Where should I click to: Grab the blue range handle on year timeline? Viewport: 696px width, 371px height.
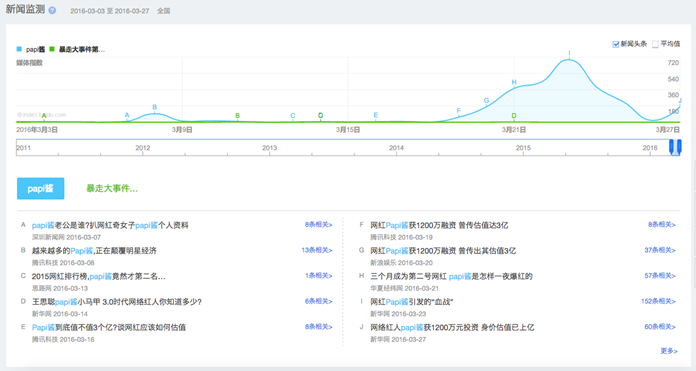(x=675, y=147)
